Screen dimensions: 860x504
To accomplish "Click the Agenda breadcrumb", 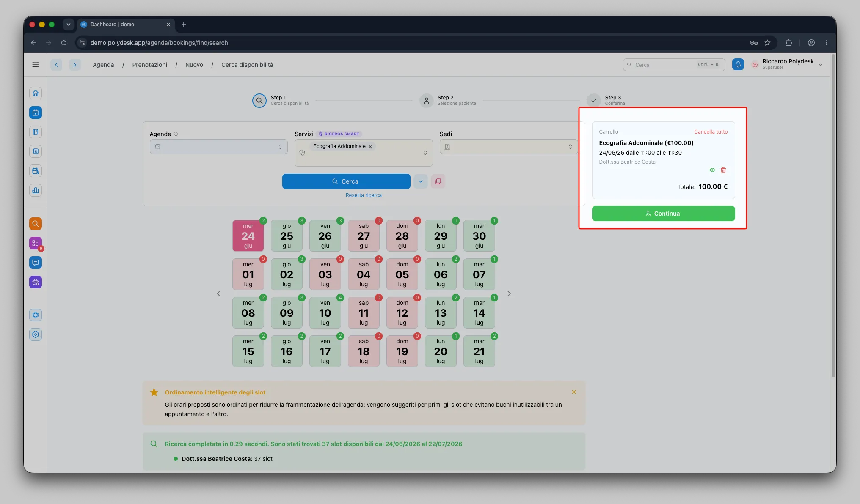I will 103,65.
